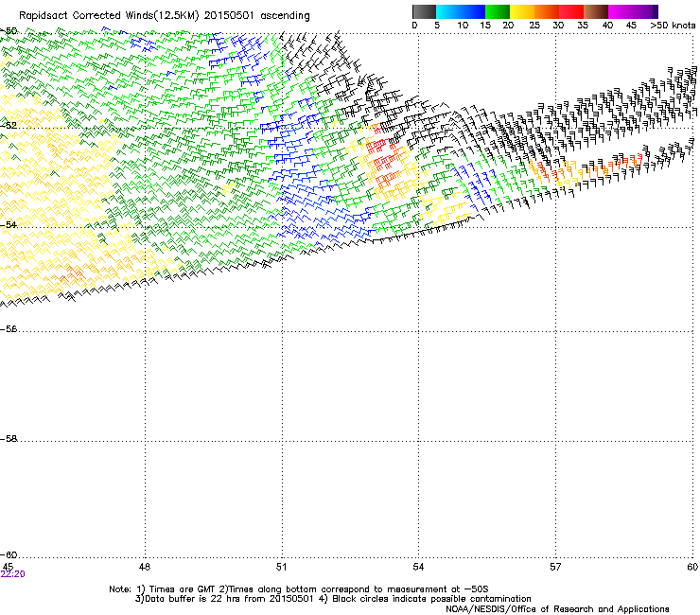Click the latitude label "-52"

[9, 126]
